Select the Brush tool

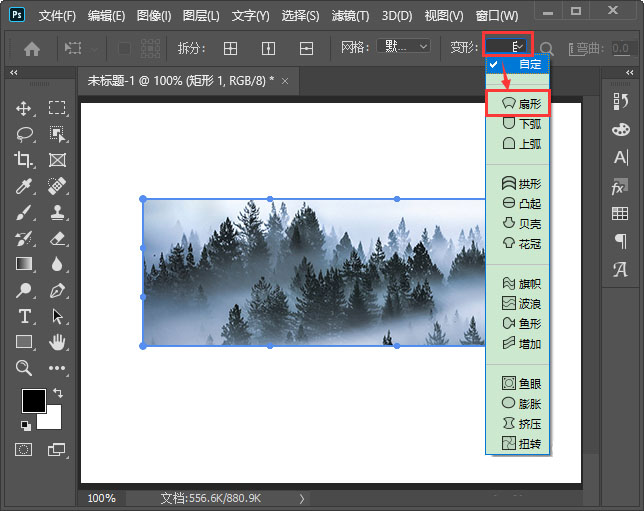point(23,212)
